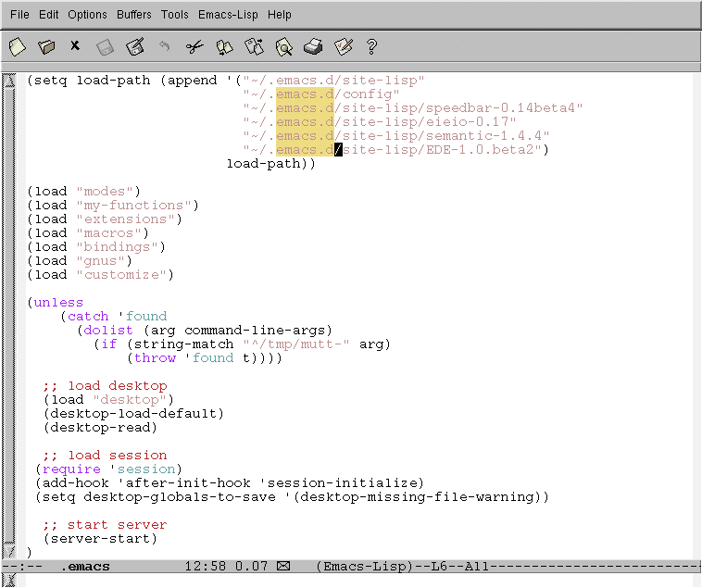Click the greyed-out Save disk icon

[x=106, y=47]
